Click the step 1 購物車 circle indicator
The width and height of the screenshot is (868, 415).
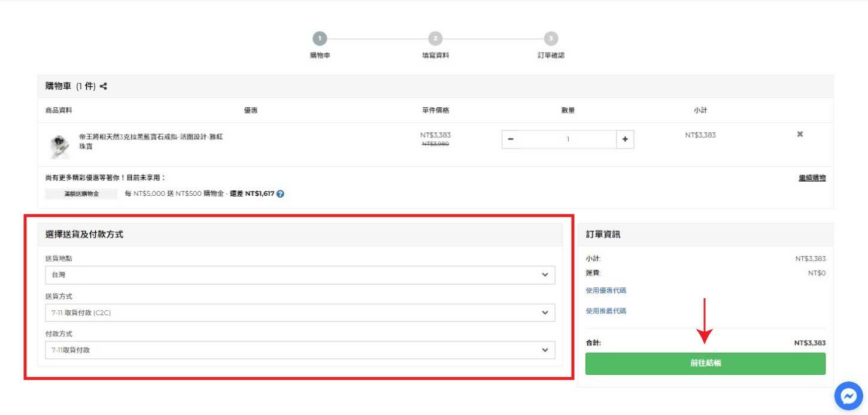tap(320, 40)
